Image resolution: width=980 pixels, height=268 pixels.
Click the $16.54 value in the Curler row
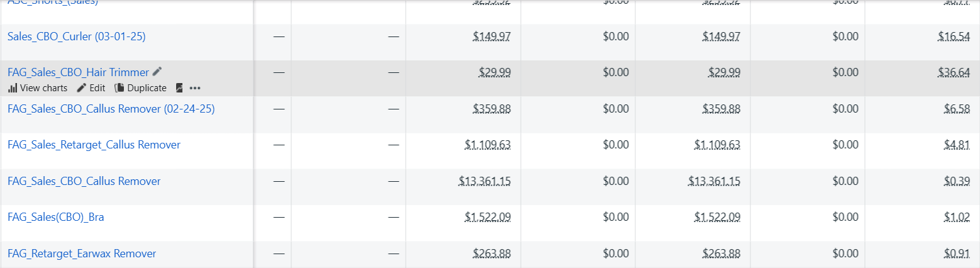click(x=957, y=36)
